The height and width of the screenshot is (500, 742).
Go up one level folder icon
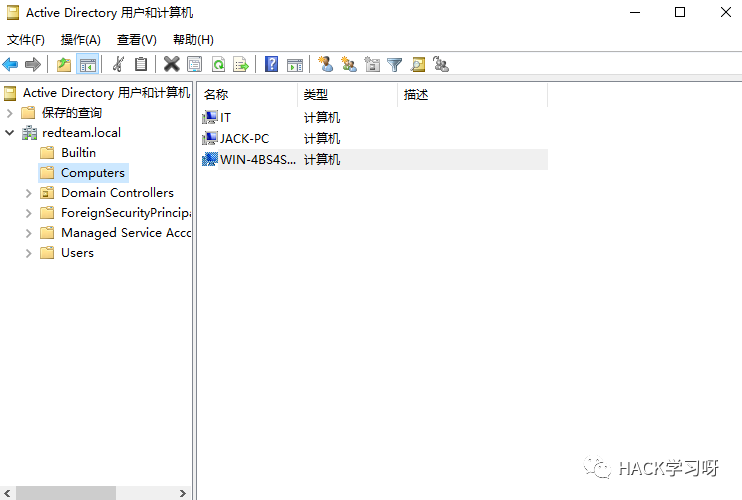point(63,64)
